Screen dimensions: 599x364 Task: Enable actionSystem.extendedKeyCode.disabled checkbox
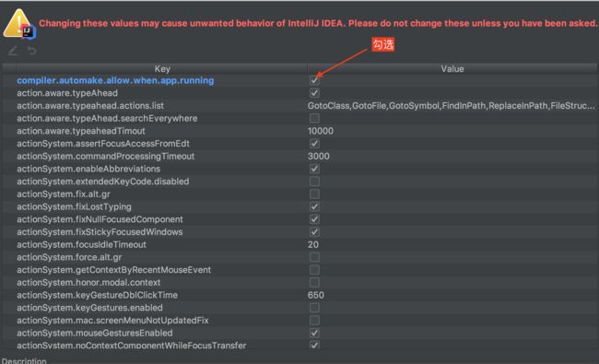(x=314, y=181)
